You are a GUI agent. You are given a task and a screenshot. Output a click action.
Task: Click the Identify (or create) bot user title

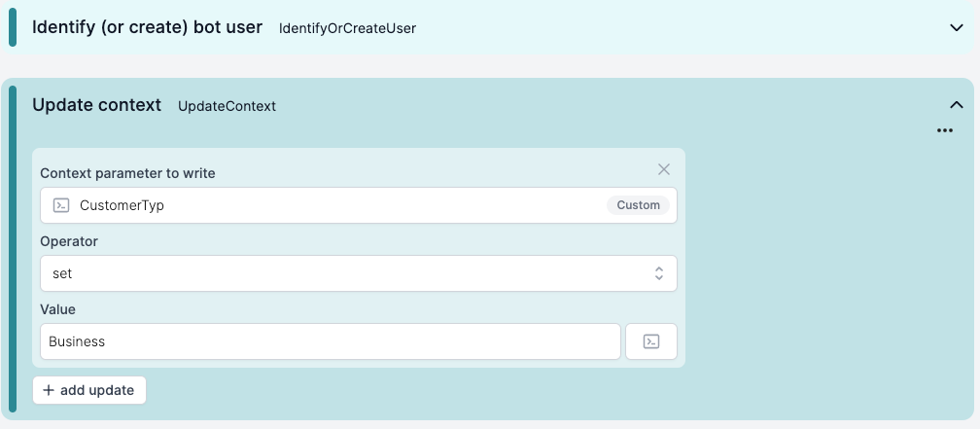(x=148, y=27)
